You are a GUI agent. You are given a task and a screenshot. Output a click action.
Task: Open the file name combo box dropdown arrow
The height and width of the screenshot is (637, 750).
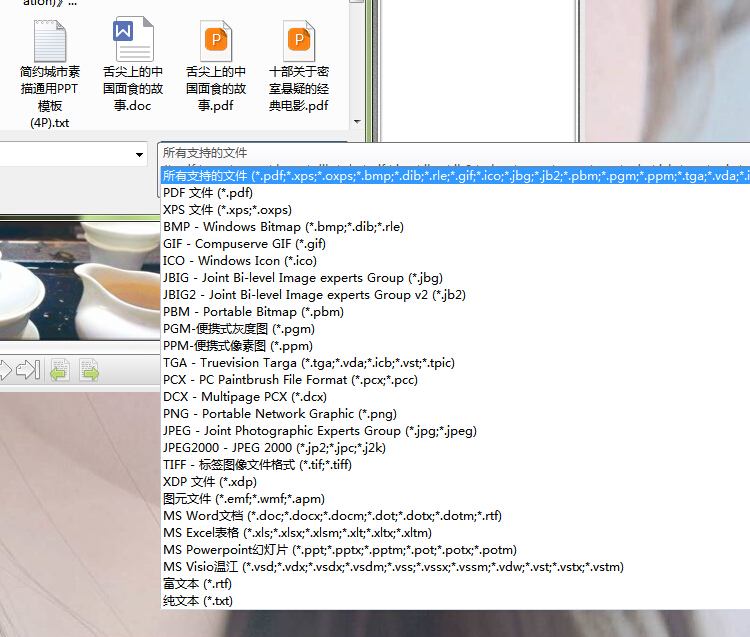click(x=139, y=154)
